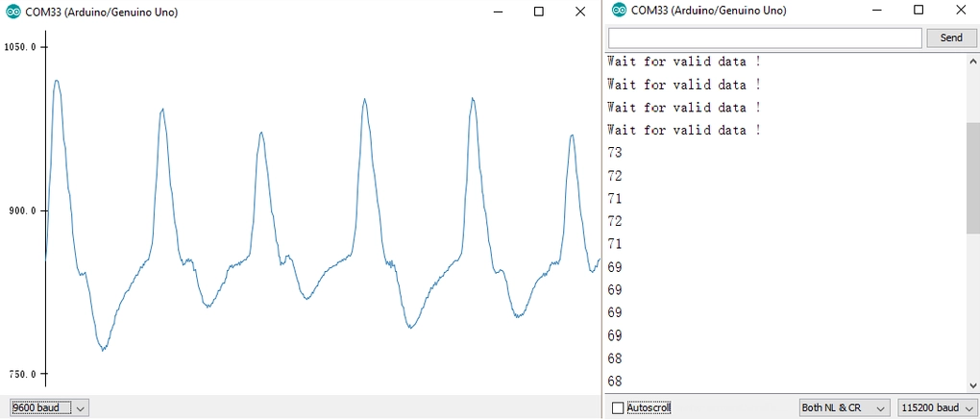Minimize the Serial Monitor window
This screenshot has height=419, width=980.
(877, 11)
